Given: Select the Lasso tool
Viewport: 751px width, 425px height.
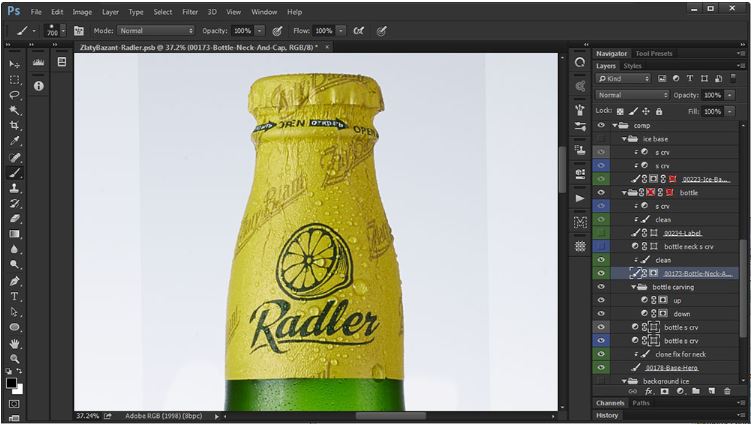Looking at the screenshot, I should pos(14,95).
